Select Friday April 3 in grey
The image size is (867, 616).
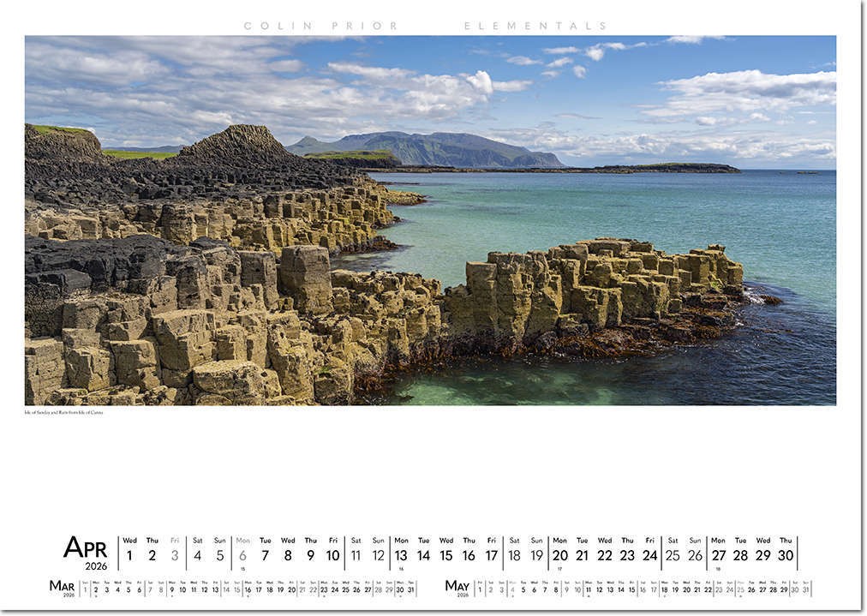point(175,555)
